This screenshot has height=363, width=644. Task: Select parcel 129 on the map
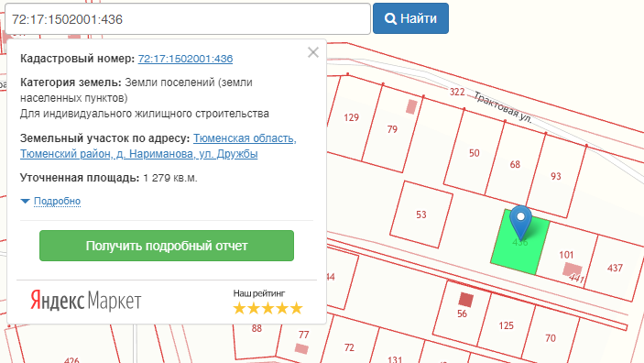(x=351, y=118)
